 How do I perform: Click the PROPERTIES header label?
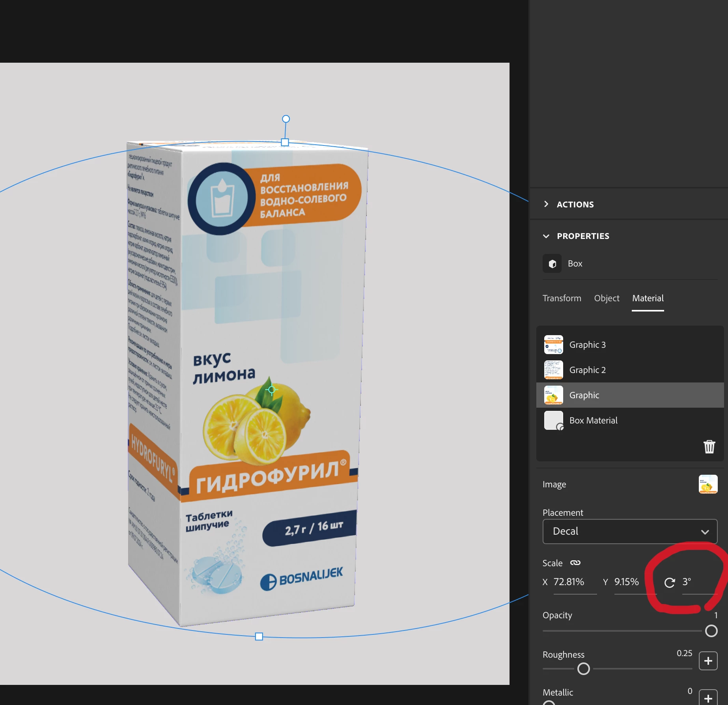[x=583, y=236]
